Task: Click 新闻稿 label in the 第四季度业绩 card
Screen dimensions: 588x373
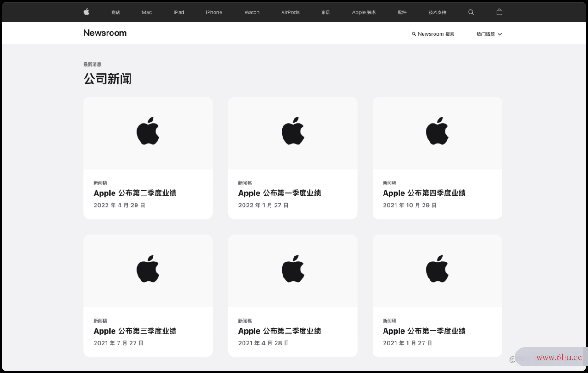Action: pyautogui.click(x=390, y=183)
